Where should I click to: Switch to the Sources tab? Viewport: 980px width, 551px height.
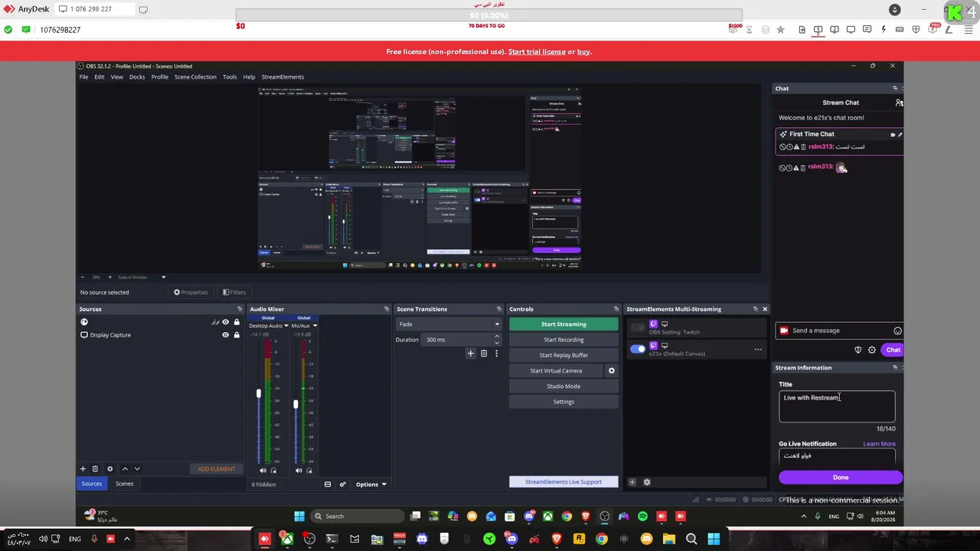92,484
